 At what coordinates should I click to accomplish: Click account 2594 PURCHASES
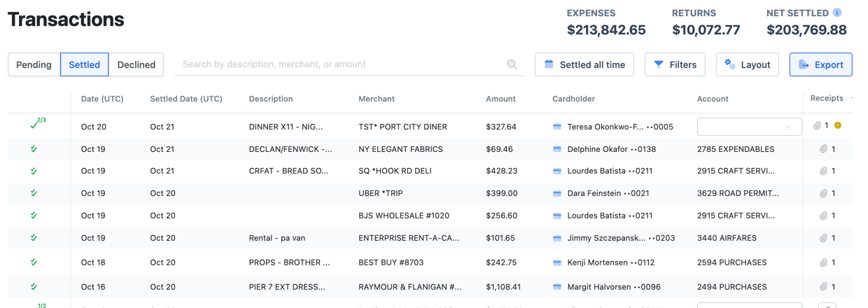click(x=731, y=262)
